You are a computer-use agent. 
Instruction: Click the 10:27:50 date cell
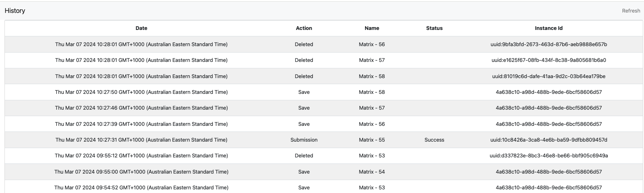141,92
